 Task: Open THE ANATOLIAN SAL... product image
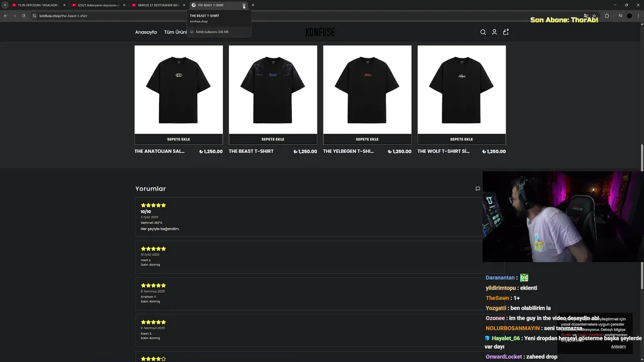pos(179,89)
